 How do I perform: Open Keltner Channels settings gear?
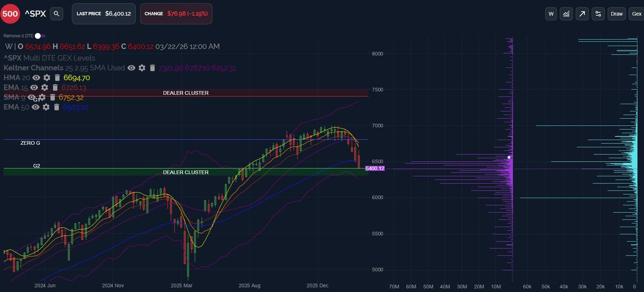tap(142, 68)
